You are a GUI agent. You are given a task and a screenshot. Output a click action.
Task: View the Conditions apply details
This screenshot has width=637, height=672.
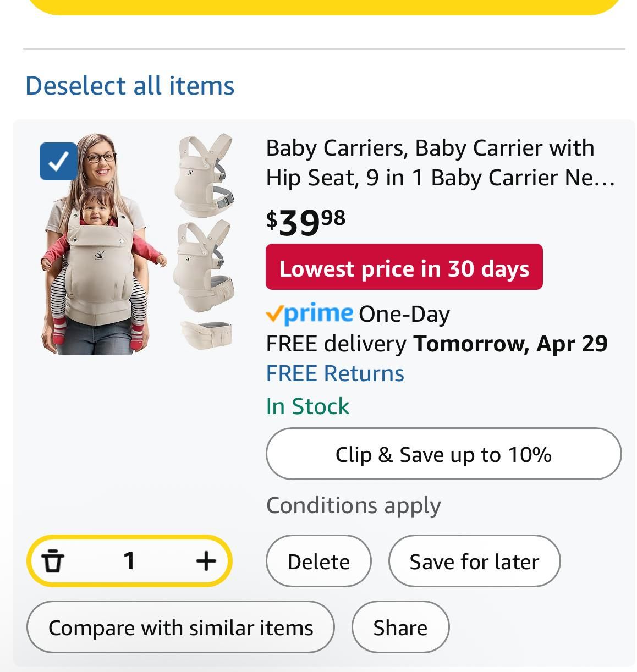point(353,505)
